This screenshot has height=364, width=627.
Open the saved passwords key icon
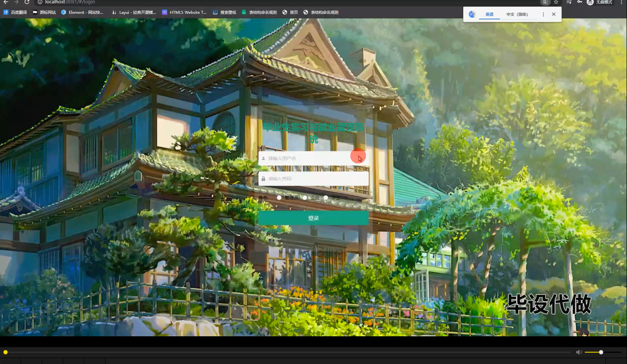[580, 2]
